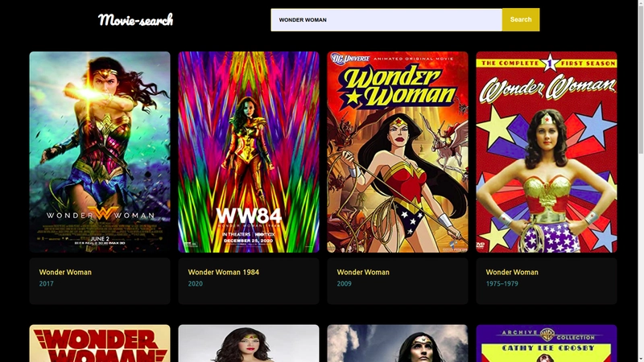
Task: Open the Cathy Lee Crosby Archive Collection poster
Action: (x=547, y=343)
